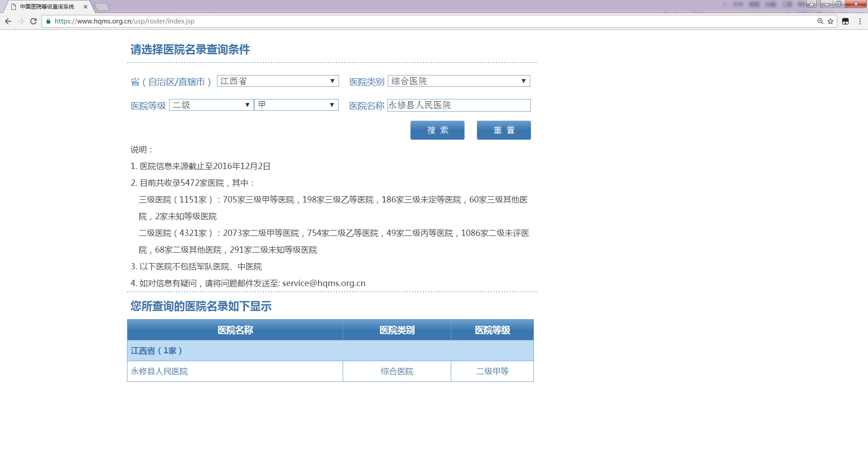868x466 pixels.
Task: Bookmark this page with the star icon
Action: (x=830, y=21)
